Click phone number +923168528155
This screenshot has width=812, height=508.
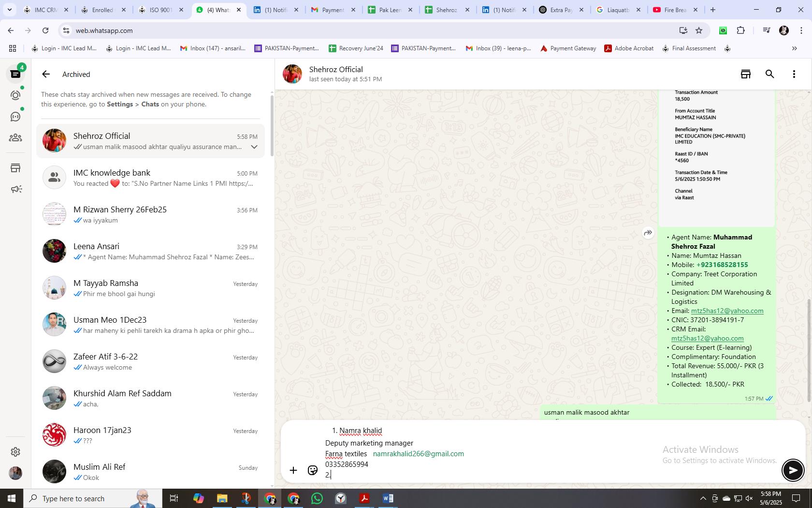722,265
